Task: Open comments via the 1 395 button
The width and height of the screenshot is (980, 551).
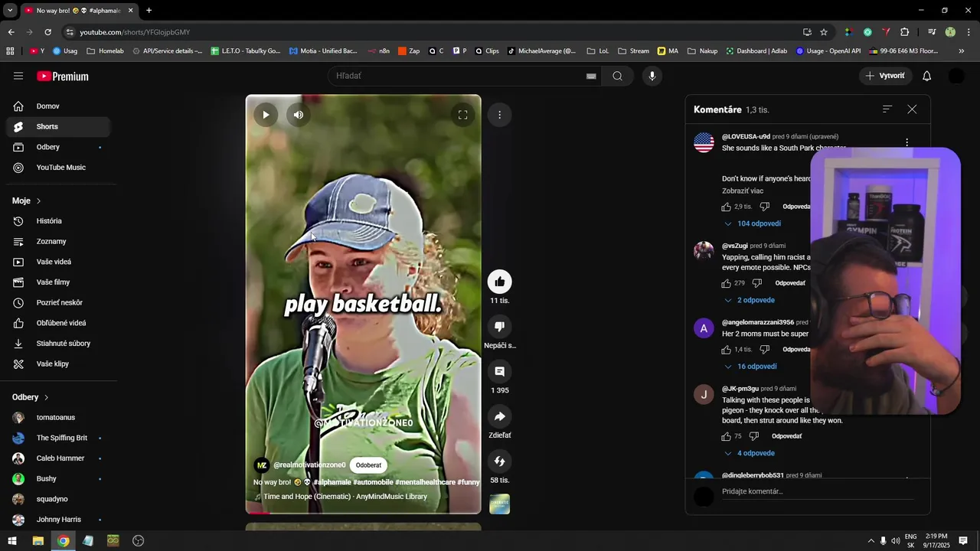Action: tap(499, 371)
